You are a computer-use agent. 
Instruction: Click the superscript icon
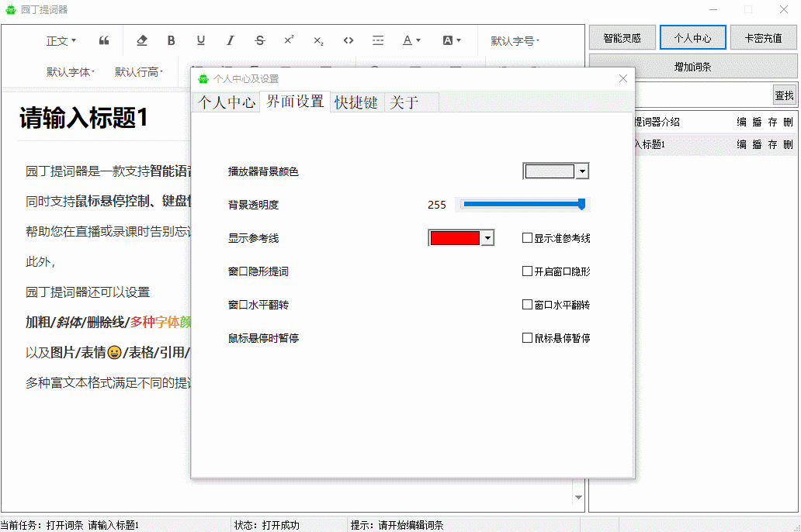pos(289,40)
